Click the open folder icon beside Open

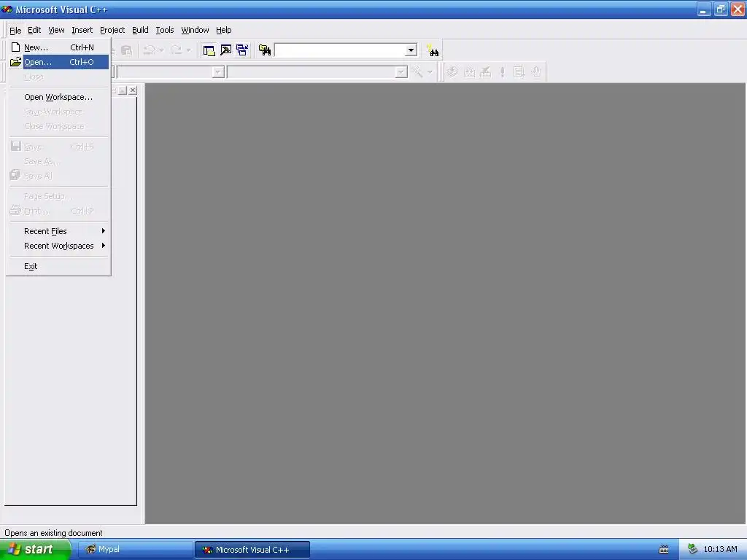[16, 62]
